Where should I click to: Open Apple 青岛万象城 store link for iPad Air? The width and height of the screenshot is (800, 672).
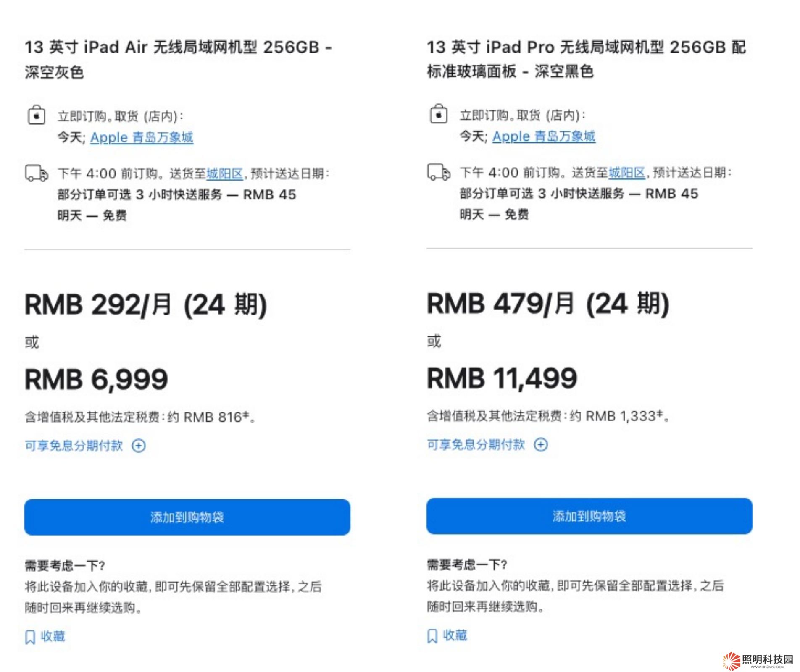pos(142,137)
